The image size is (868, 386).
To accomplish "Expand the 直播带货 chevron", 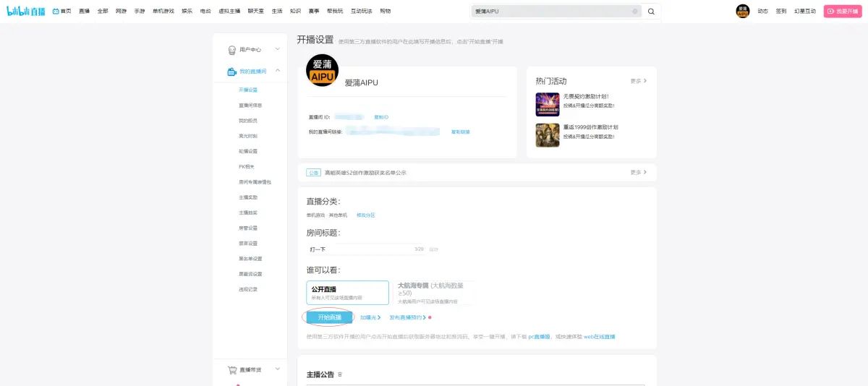I will (277, 369).
